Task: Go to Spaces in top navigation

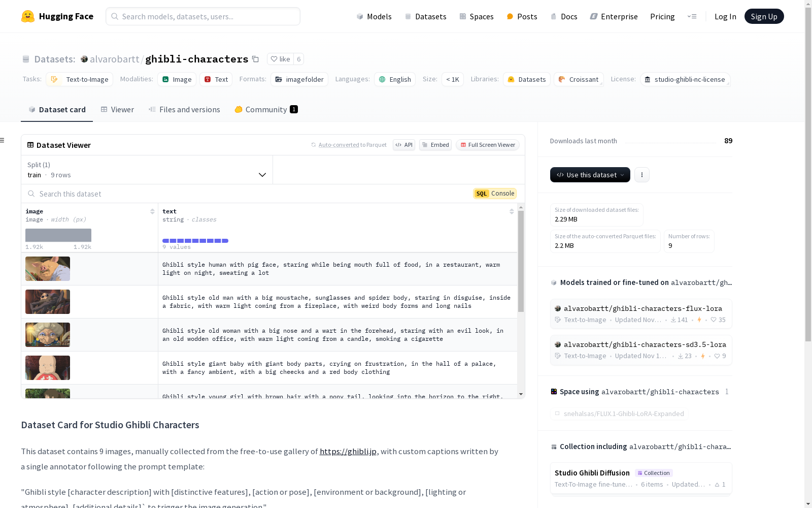Action: (476, 16)
